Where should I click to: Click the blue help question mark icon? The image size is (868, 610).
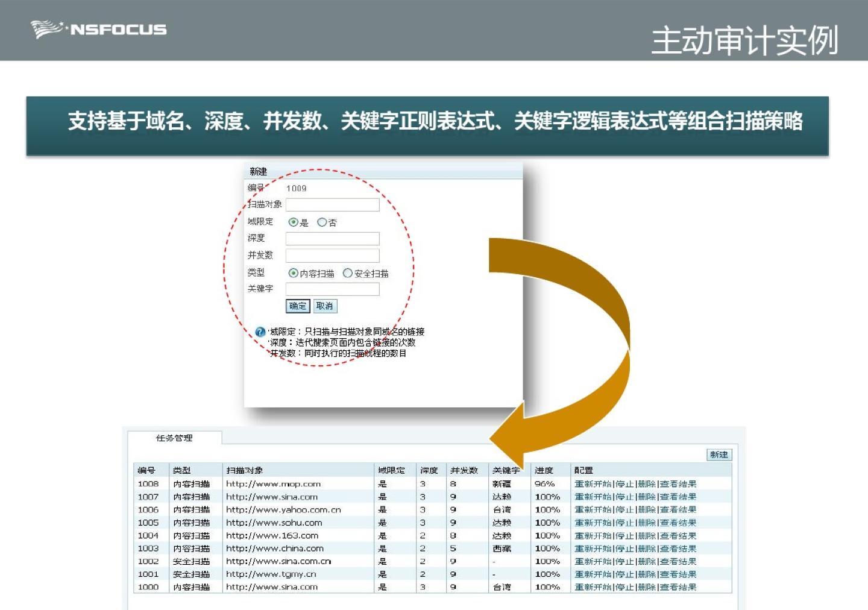pos(260,332)
